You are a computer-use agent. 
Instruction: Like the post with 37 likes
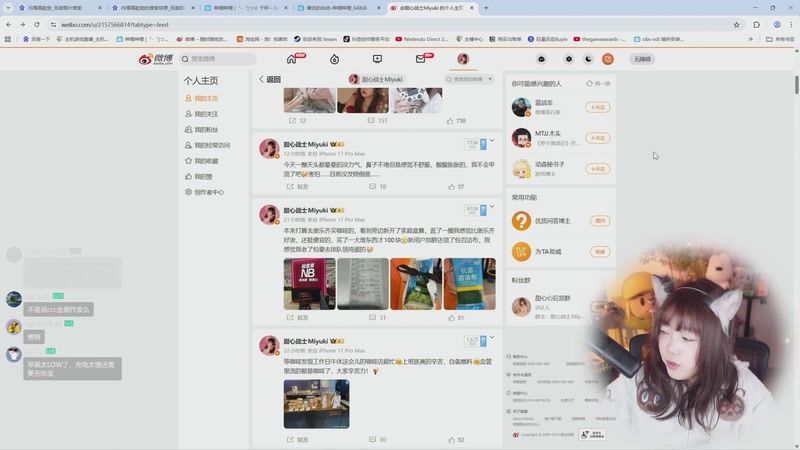tap(456, 187)
